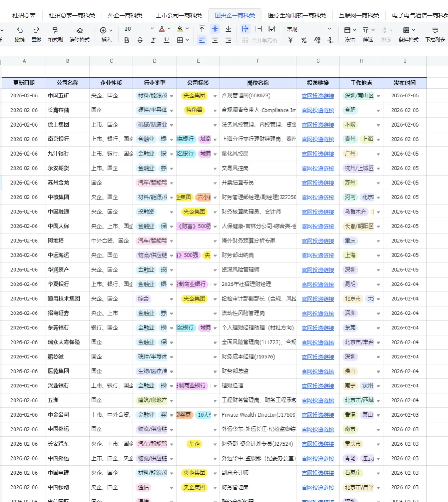Image resolution: width=448 pixels, height=502 pixels.
Task: Open 官网投递链接 for 中远海运
Action: pyautogui.click(x=318, y=256)
